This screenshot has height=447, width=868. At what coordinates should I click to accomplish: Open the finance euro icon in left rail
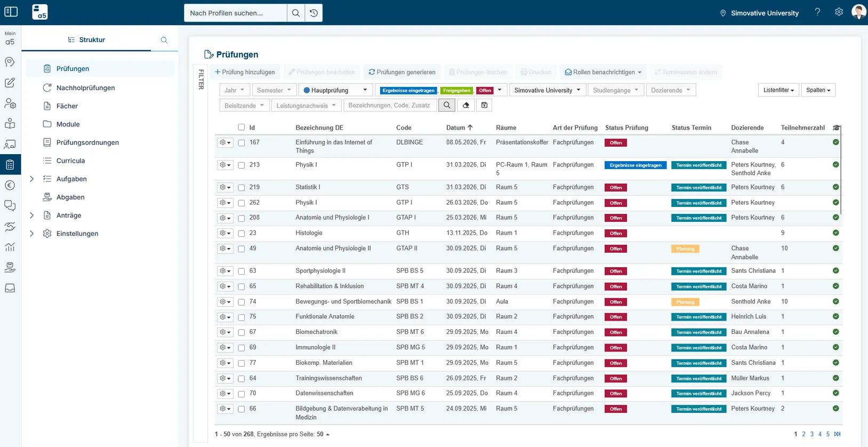click(x=10, y=185)
